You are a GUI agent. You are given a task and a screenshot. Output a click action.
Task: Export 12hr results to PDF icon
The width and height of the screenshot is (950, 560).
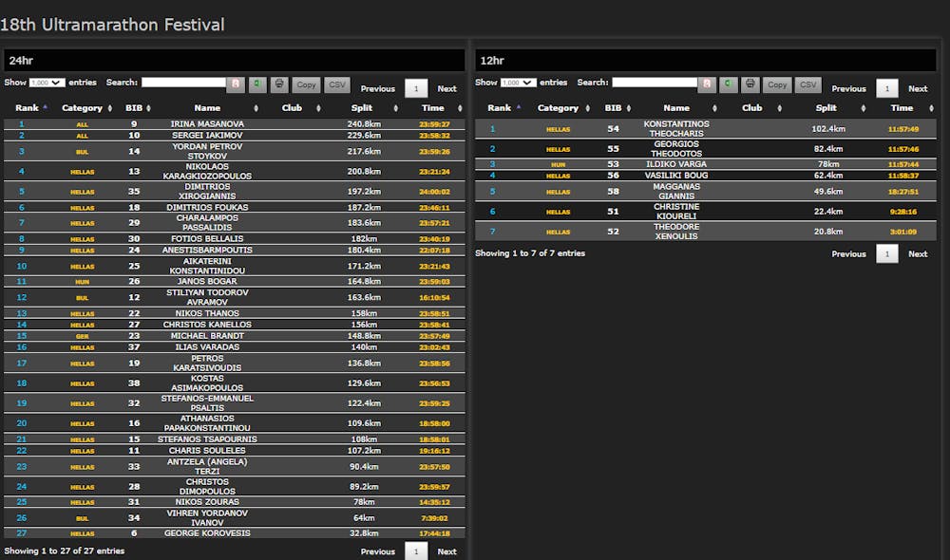[706, 84]
